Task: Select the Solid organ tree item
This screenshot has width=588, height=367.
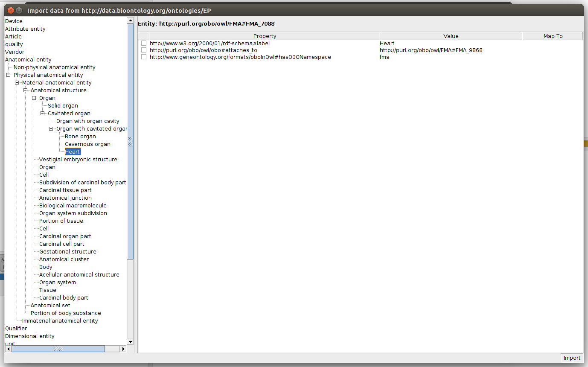Action: (63, 105)
